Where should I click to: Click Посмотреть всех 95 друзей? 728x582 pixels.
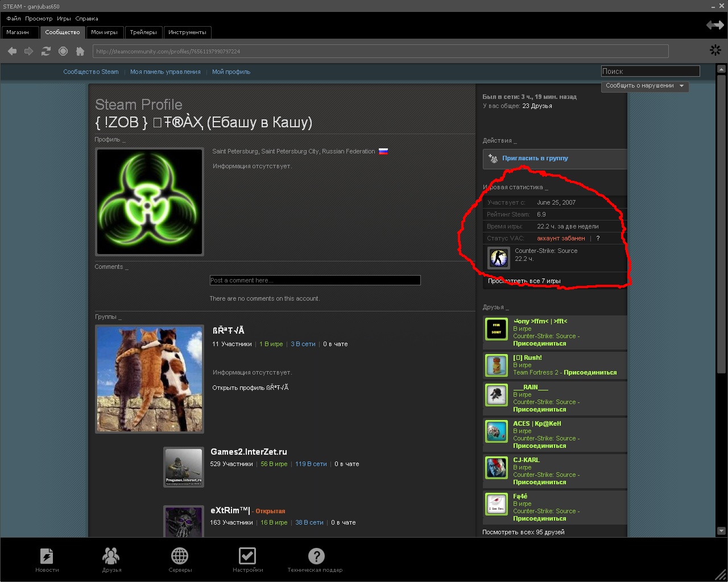(523, 532)
